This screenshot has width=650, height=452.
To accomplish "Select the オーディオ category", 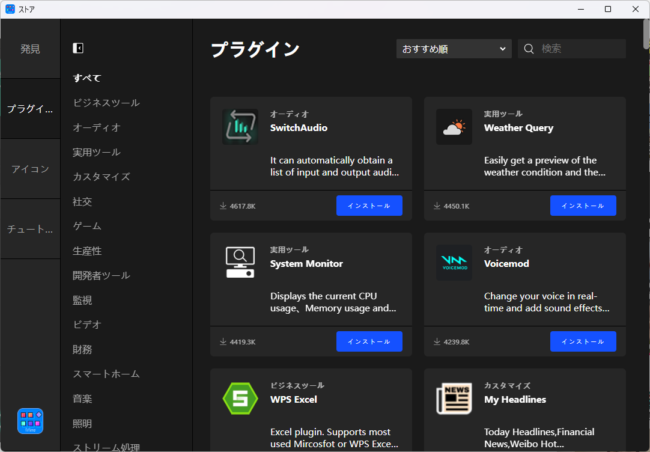I will point(96,127).
